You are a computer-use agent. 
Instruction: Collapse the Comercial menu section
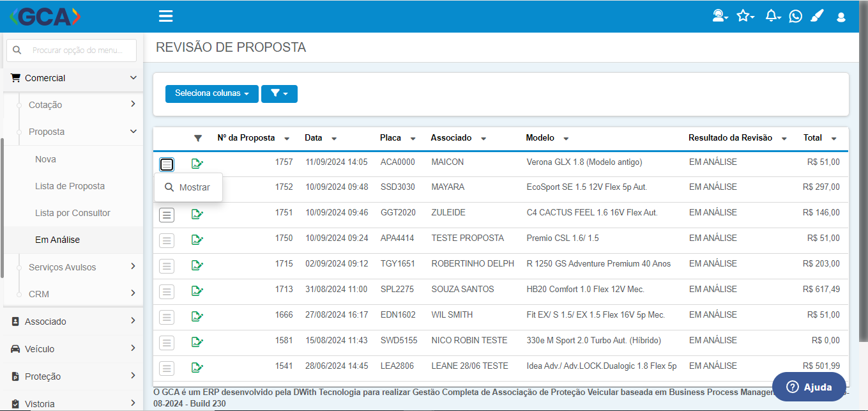72,78
